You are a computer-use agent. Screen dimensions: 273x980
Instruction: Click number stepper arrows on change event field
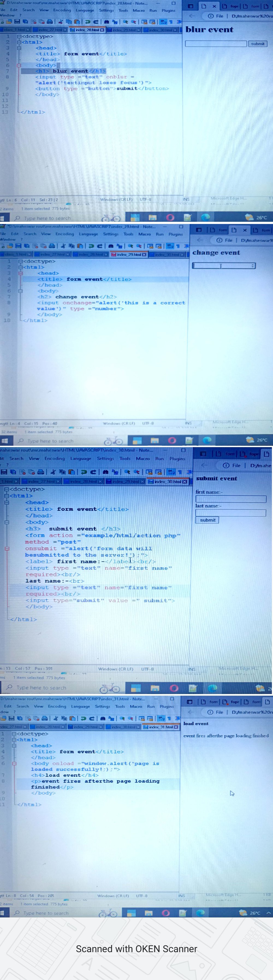click(253, 265)
